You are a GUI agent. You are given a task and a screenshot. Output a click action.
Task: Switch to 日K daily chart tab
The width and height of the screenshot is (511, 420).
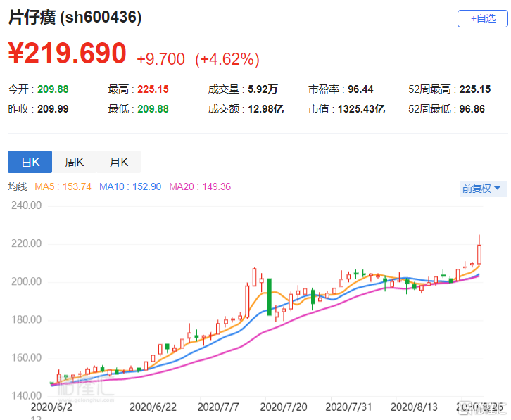coord(30,162)
